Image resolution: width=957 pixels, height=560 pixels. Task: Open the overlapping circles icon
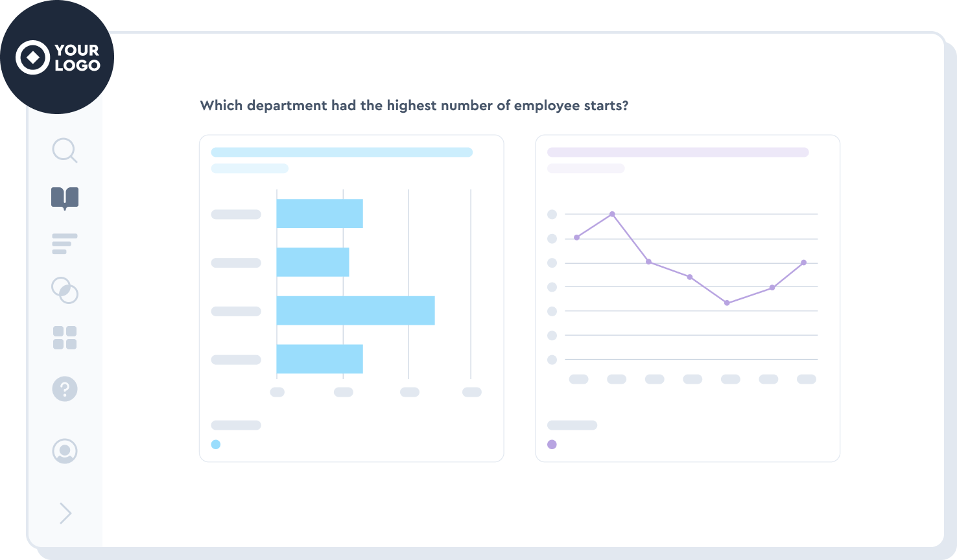[x=65, y=290]
